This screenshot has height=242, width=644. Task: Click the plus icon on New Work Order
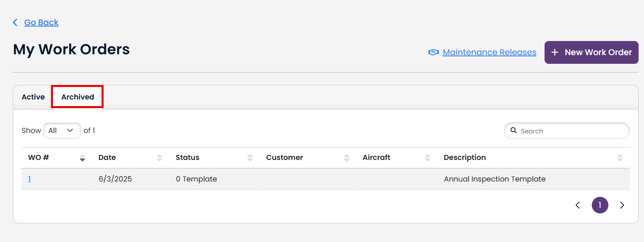pos(555,52)
